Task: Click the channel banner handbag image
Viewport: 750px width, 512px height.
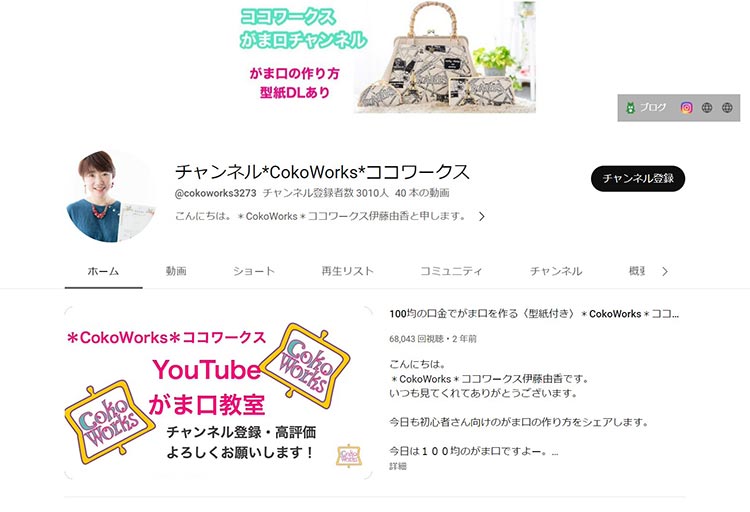Action: [x=444, y=57]
